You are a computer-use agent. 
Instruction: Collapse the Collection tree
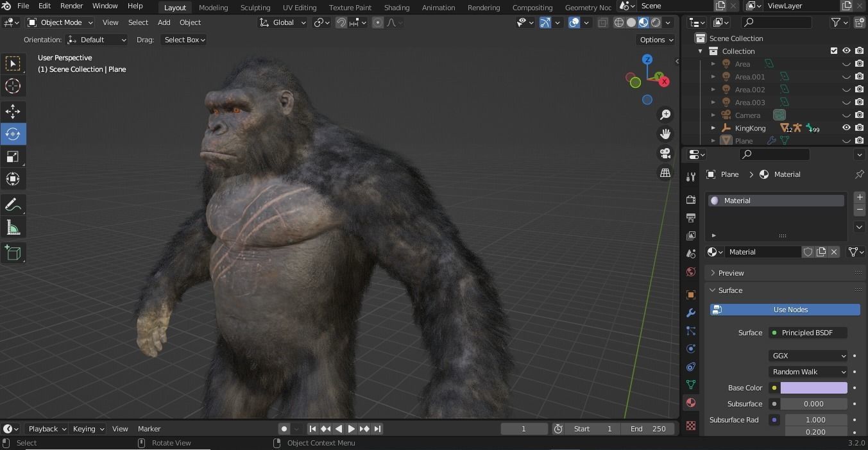[701, 51]
